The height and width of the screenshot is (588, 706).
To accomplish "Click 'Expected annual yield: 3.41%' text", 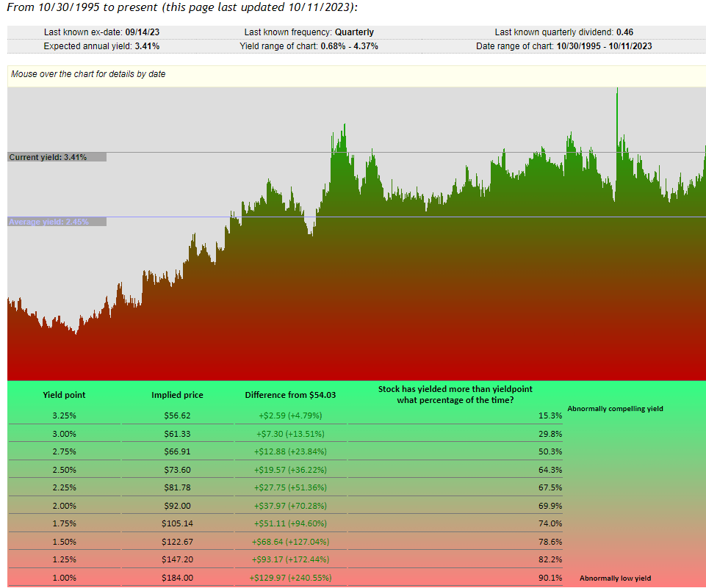I will point(102,46).
